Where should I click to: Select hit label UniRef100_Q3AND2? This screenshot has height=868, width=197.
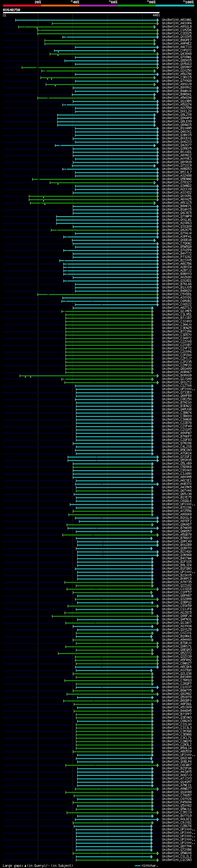point(177,186)
